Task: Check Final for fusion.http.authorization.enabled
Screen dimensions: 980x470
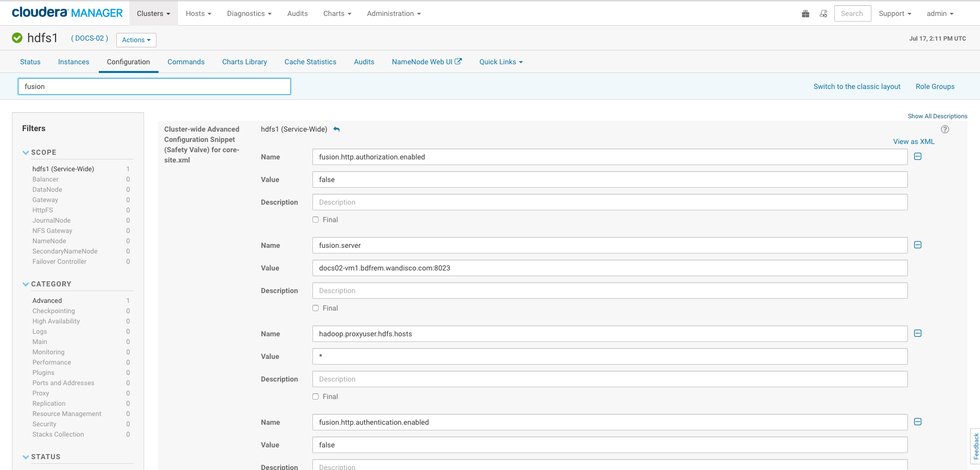Action: (315, 220)
